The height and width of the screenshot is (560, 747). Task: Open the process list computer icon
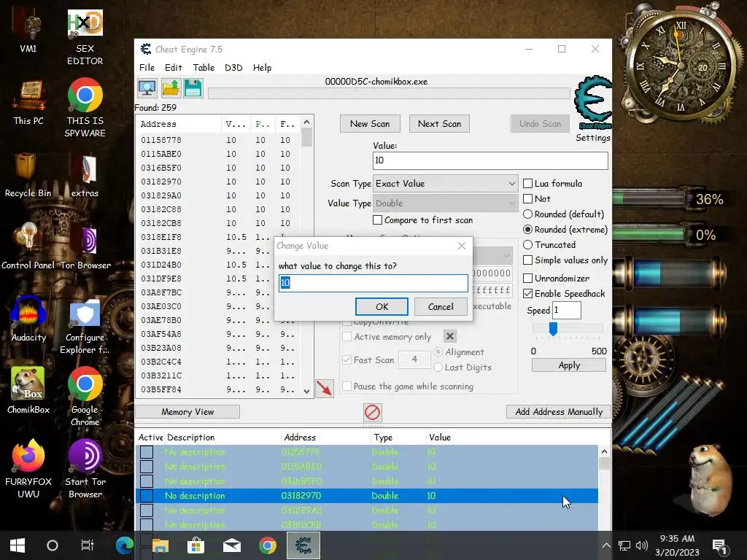[147, 88]
